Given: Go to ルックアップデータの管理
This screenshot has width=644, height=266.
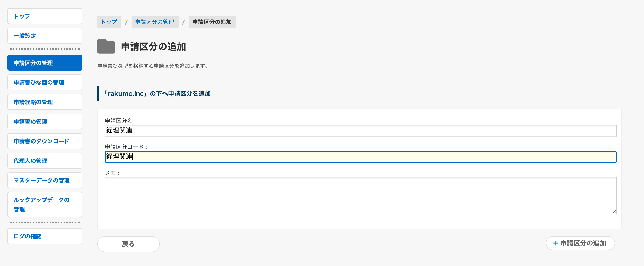Looking at the screenshot, I should (45, 205).
